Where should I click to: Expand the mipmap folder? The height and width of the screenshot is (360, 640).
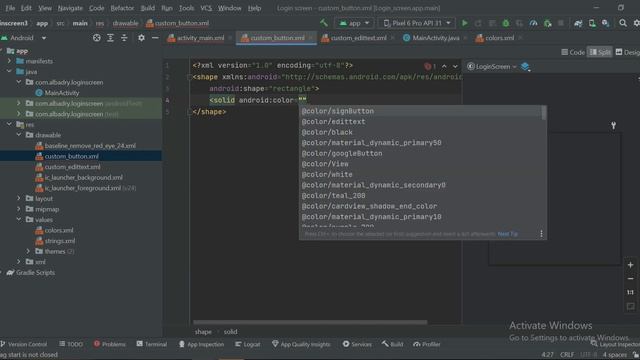pyautogui.click(x=19, y=209)
